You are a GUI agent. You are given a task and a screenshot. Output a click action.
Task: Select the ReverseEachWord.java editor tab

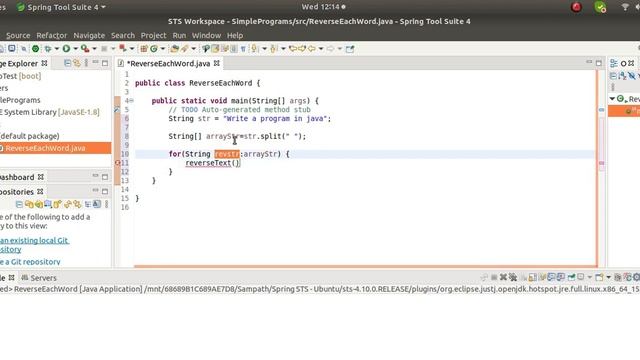pos(168,63)
